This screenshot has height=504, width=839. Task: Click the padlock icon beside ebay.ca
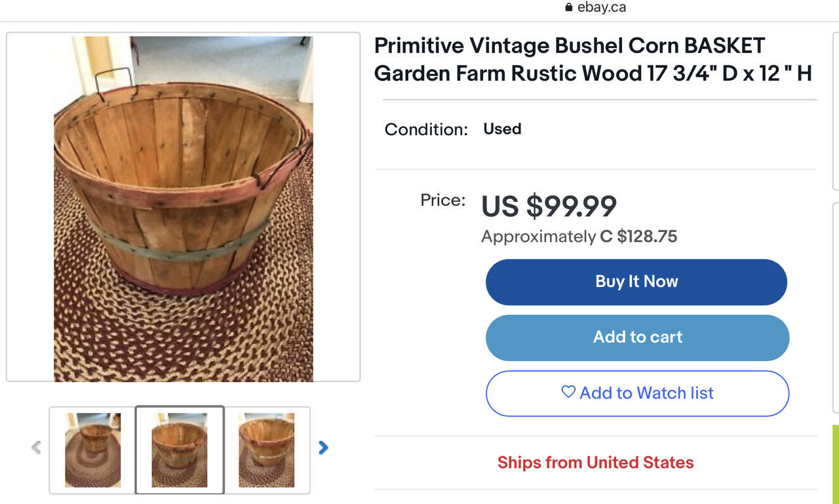click(568, 8)
